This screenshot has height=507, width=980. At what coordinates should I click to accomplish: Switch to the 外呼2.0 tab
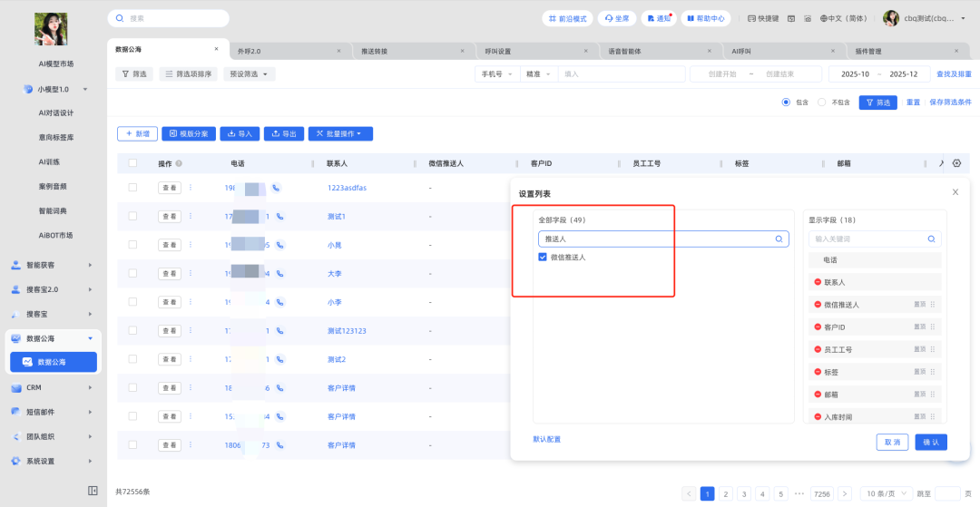click(250, 52)
